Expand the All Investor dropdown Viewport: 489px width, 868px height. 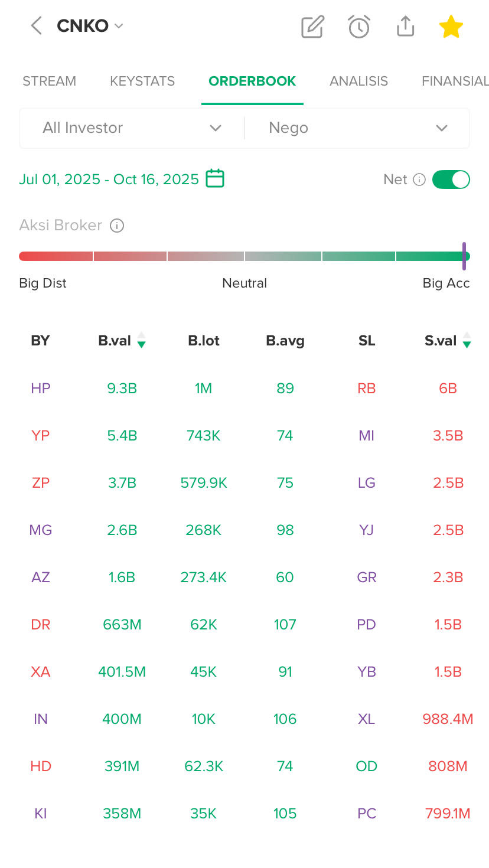click(x=132, y=128)
